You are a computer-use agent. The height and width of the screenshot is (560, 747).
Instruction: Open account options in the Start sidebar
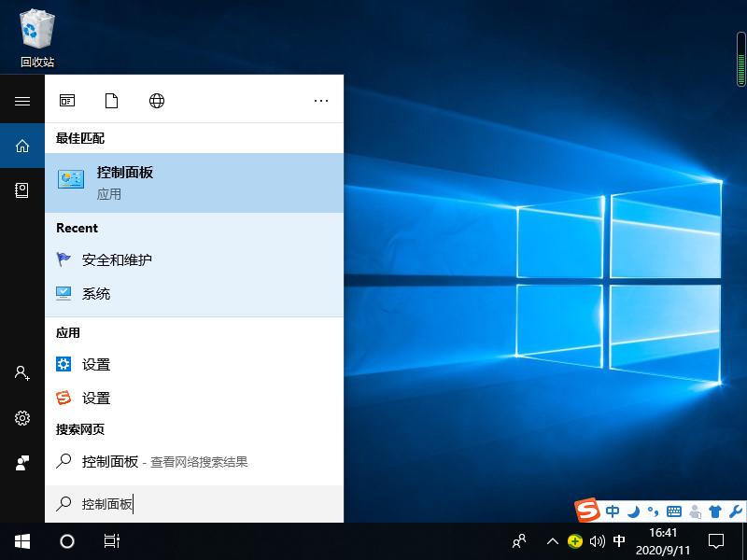[x=21, y=373]
